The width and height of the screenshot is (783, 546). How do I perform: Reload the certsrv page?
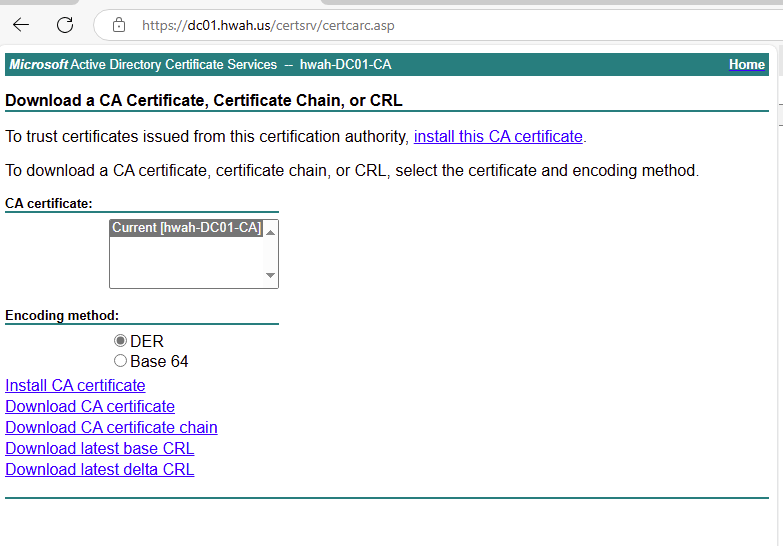[x=65, y=25]
